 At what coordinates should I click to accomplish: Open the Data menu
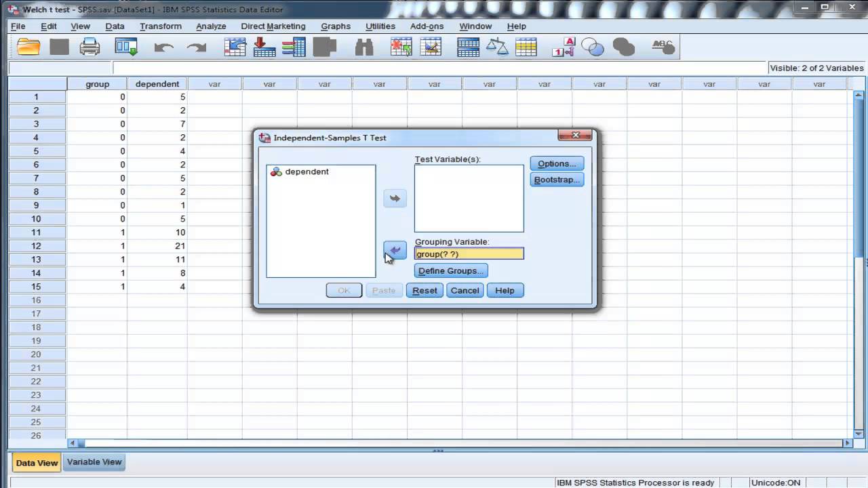[x=115, y=26]
